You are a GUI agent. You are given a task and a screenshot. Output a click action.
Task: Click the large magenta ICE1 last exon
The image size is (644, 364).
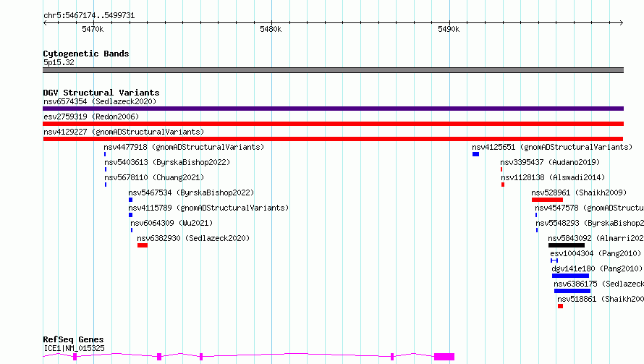444,357
